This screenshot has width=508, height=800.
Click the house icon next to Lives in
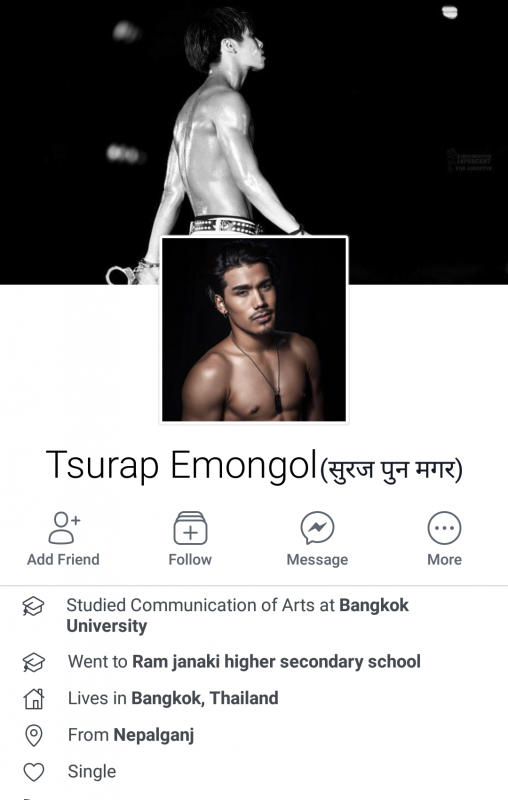coord(34,698)
